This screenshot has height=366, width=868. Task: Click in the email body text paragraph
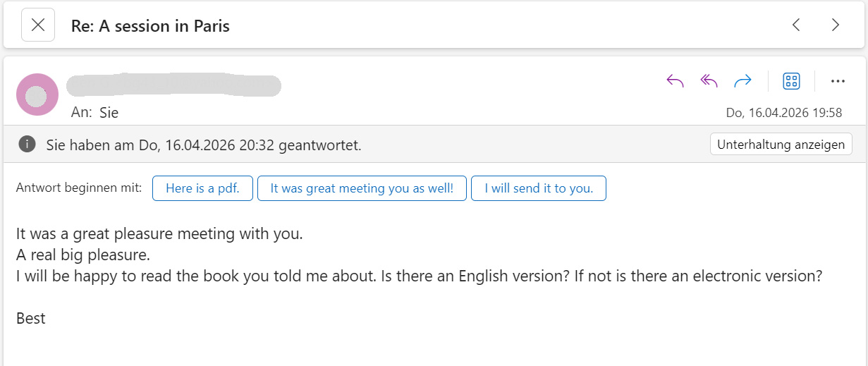(x=420, y=255)
